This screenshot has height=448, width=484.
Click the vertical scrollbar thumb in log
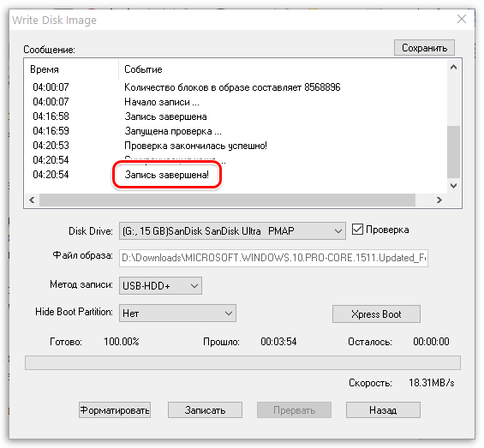pyautogui.click(x=453, y=152)
